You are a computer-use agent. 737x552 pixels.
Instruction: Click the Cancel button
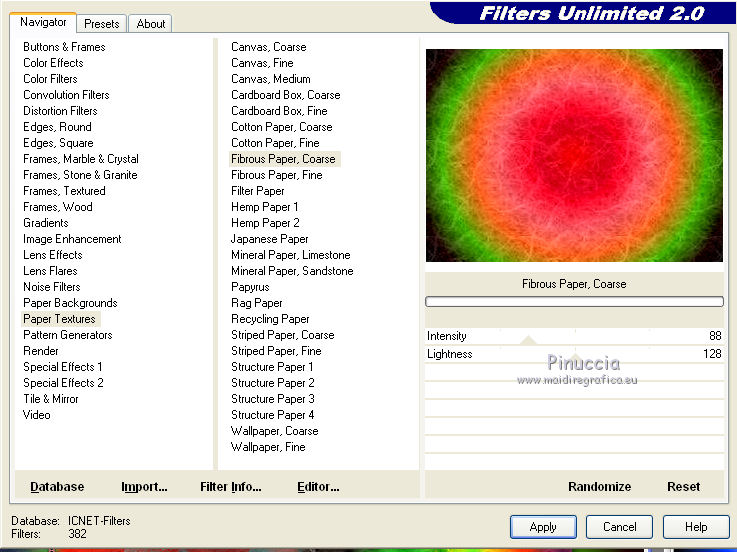[x=619, y=527]
